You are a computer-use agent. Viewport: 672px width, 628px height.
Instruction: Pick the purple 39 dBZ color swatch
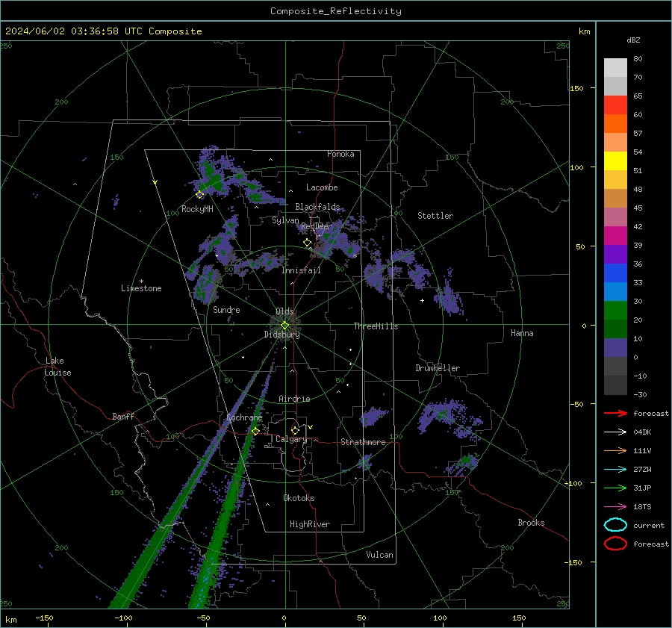point(615,255)
